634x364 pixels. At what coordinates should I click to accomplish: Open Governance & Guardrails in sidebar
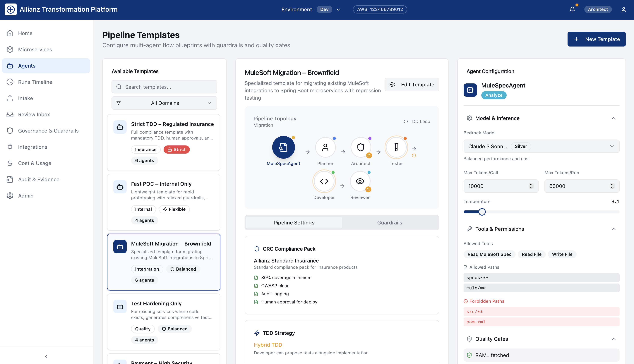48,131
